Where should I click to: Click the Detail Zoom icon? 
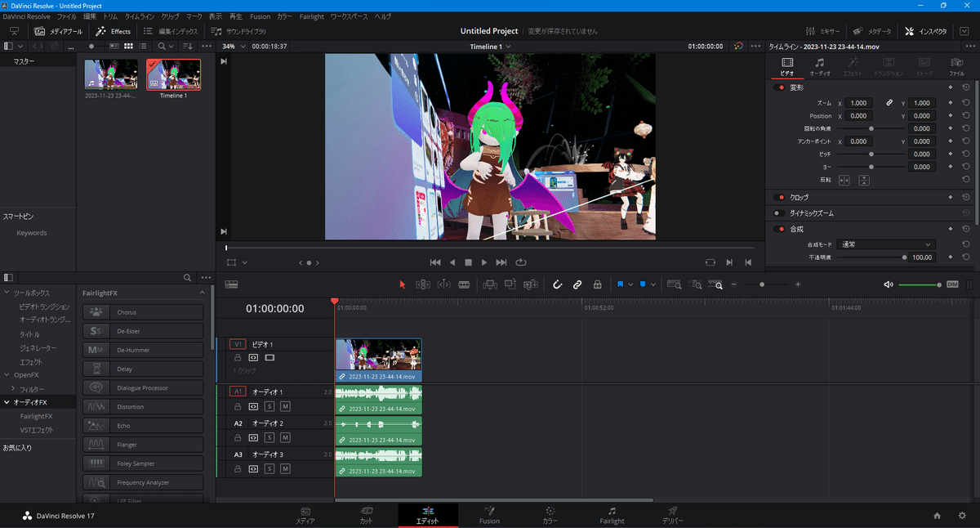pyautogui.click(x=696, y=284)
